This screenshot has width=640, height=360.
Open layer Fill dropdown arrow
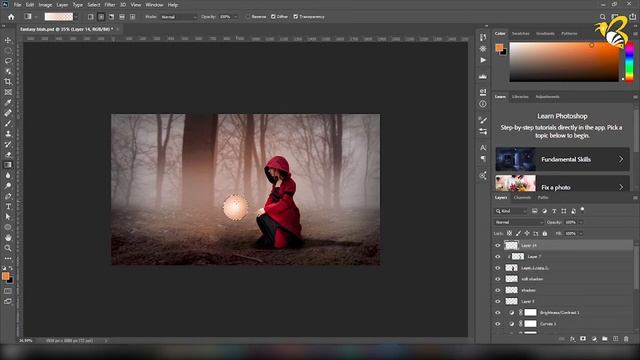(580, 233)
